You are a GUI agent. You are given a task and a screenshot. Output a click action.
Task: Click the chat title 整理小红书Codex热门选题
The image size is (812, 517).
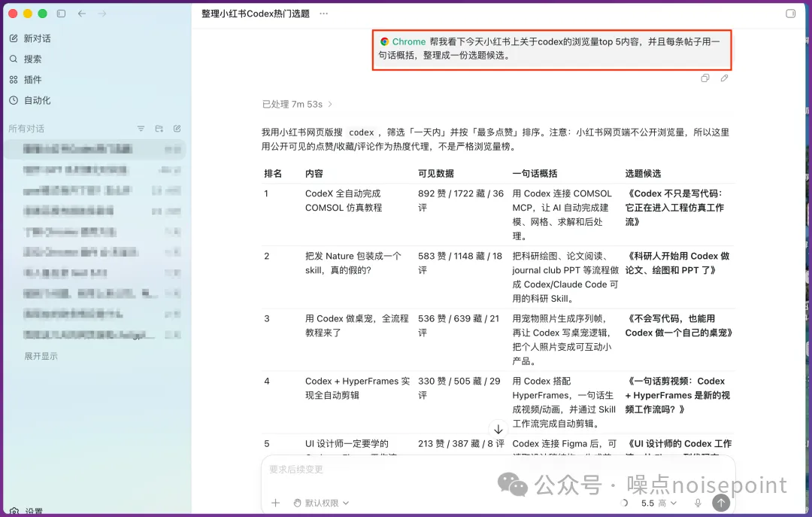(256, 14)
